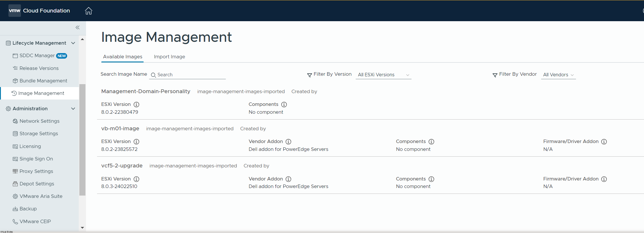
Task: Open the All ESXi Versions dropdown
Action: (x=383, y=75)
